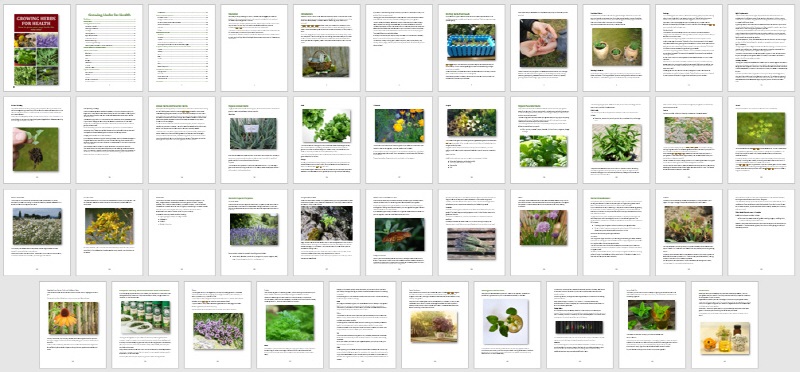This screenshot has height=372, width=800.
Task: Open the red 'Growing Herbs for Health' cover page
Action: [x=37, y=48]
